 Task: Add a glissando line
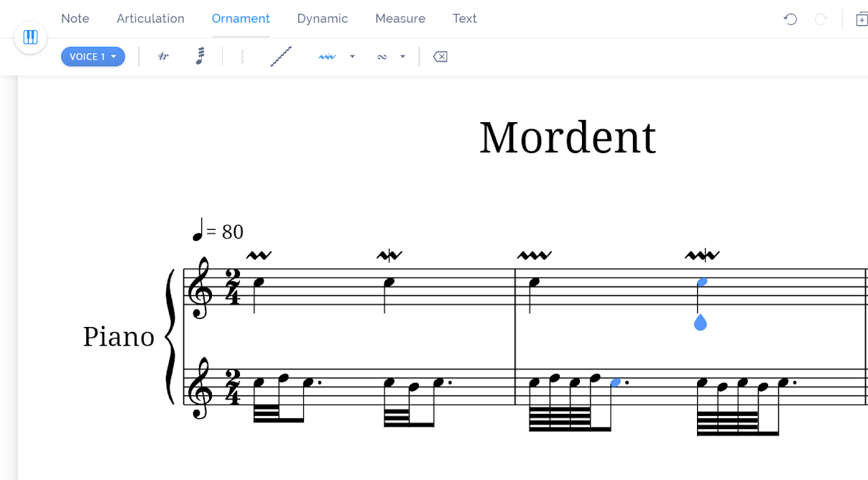(280, 56)
